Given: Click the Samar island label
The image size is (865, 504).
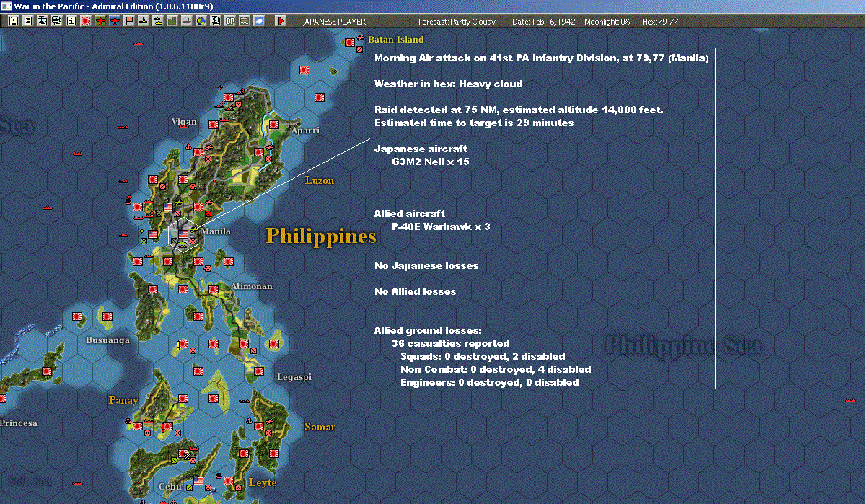Looking at the screenshot, I should coord(320,427).
